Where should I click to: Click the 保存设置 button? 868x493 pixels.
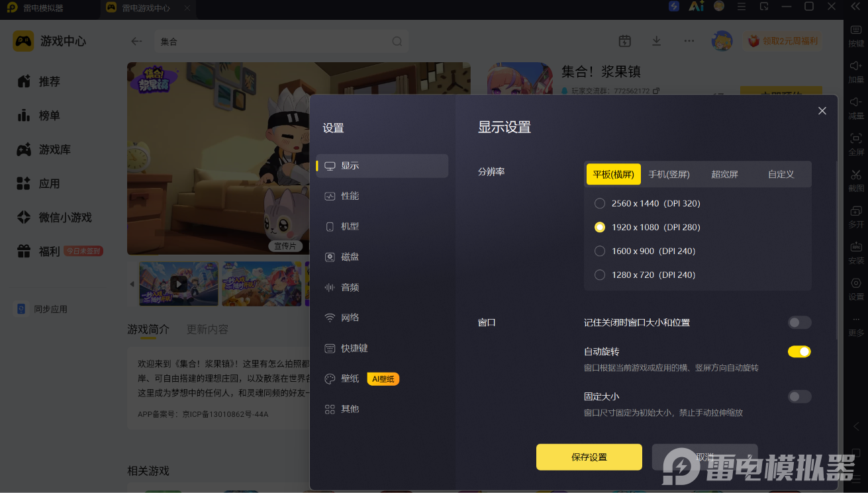[x=589, y=457]
